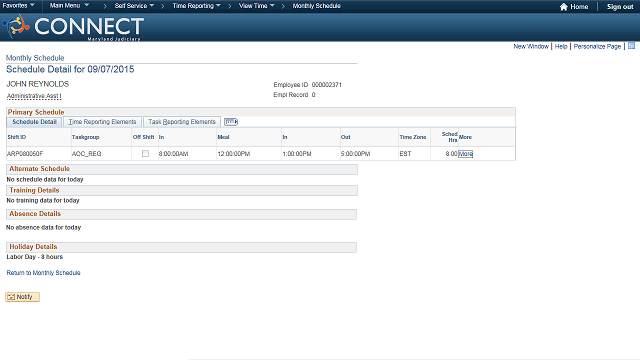Image resolution: width=640 pixels, height=360 pixels.
Task: Expand the Self Service breadcrumb menu
Action: (x=134, y=6)
